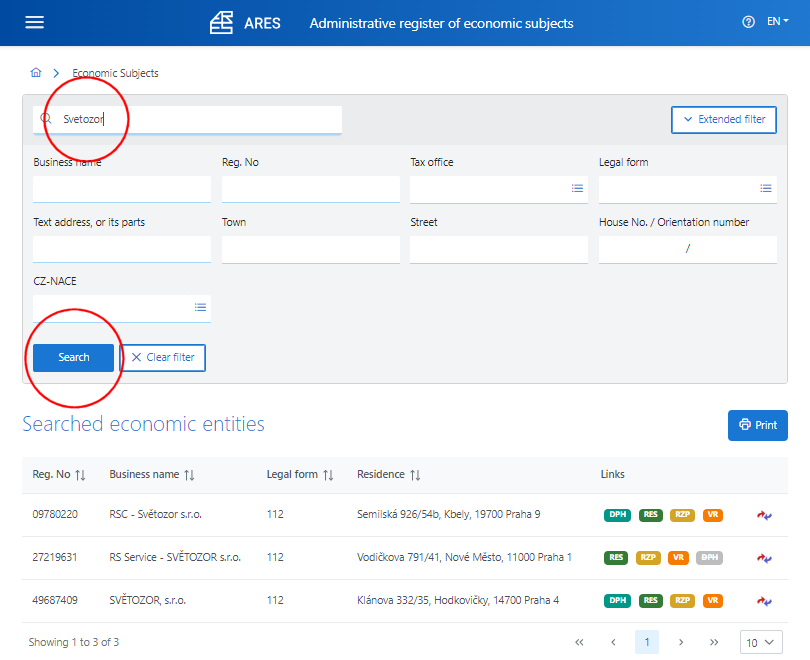Image resolution: width=810 pixels, height=660 pixels.
Task: Open the hamburger navigation menu
Action: click(35, 22)
